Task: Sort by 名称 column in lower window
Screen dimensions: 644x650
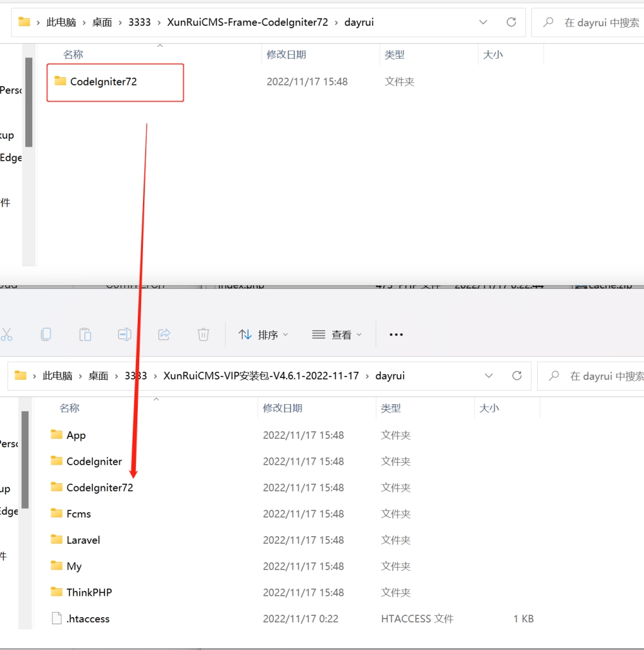Action: [x=70, y=408]
